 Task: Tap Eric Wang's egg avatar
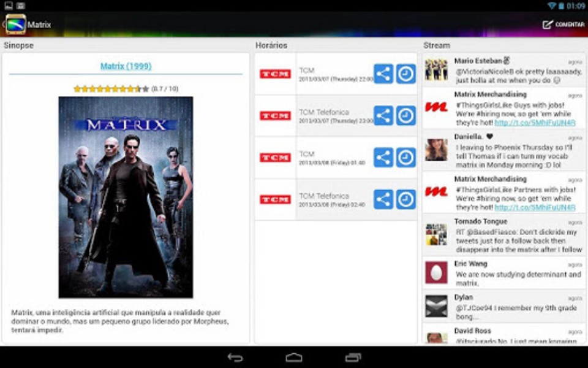point(436,272)
